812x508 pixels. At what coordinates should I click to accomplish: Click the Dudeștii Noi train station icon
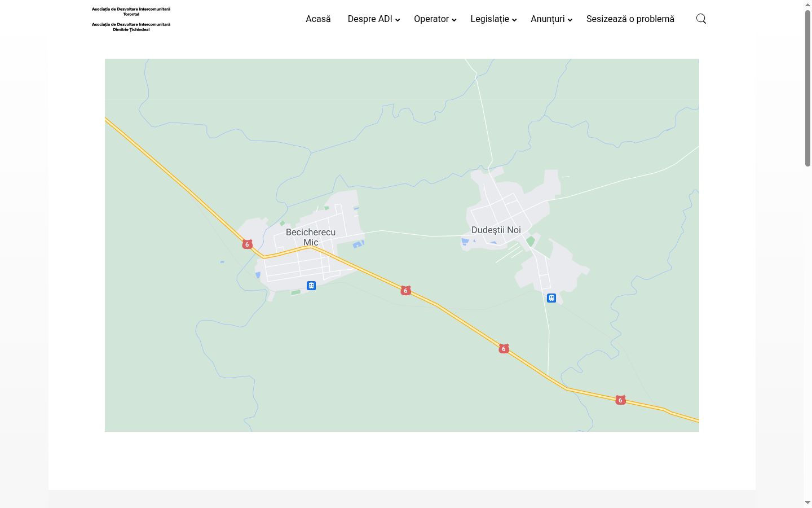tap(551, 298)
